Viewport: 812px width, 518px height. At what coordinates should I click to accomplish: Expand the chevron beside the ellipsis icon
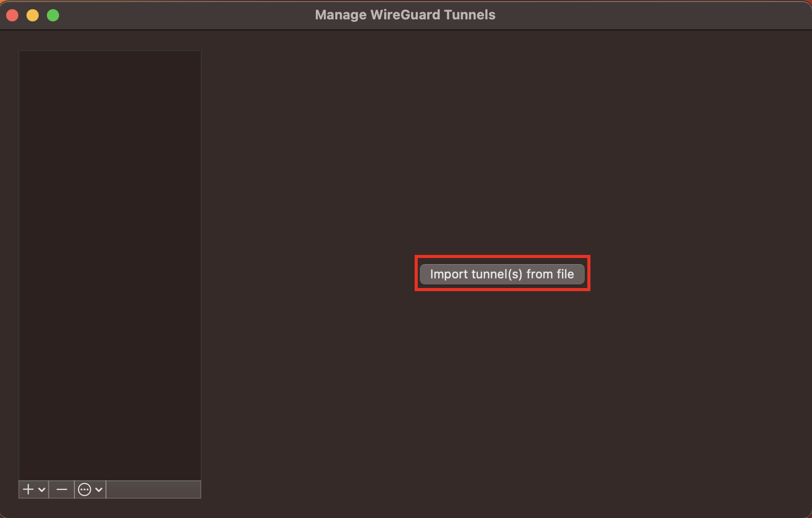[99, 490]
